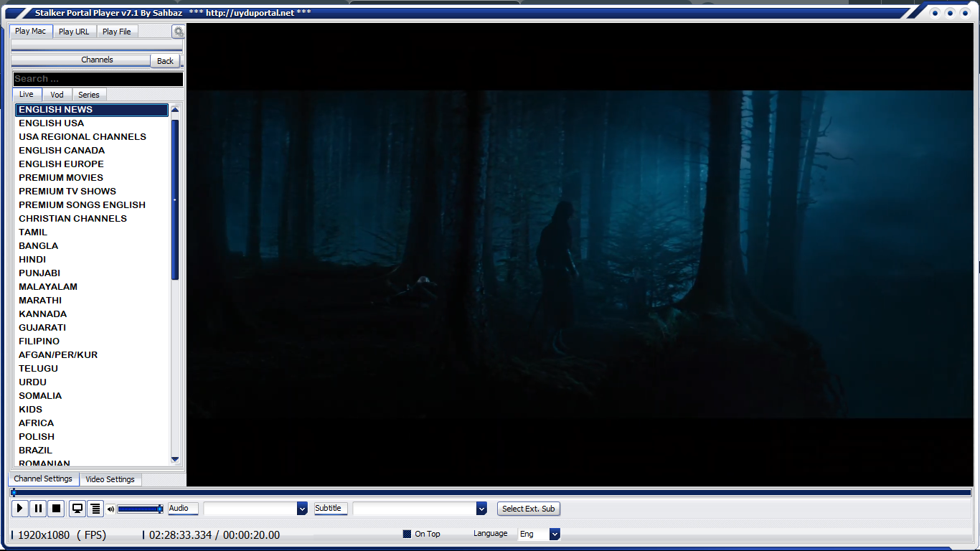980x551 pixels.
Task: Select the HINDI category
Action: [92, 260]
